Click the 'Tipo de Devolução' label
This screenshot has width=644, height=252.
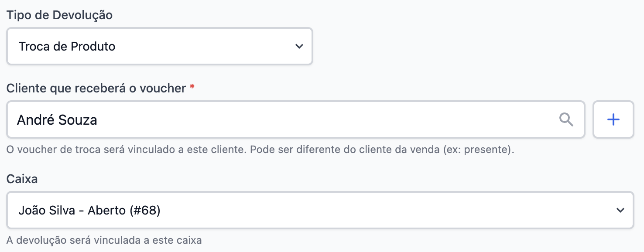(x=59, y=15)
